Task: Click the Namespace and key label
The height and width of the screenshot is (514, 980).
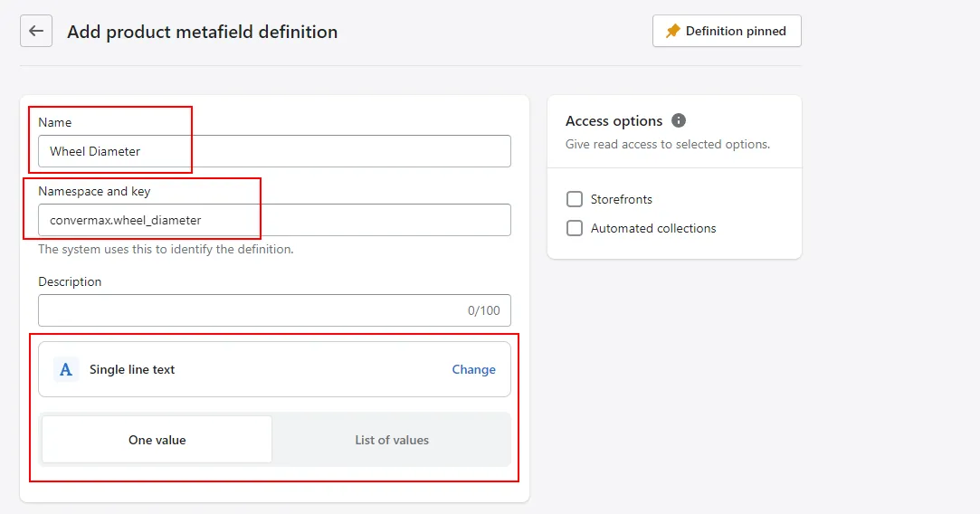Action: pos(94,191)
